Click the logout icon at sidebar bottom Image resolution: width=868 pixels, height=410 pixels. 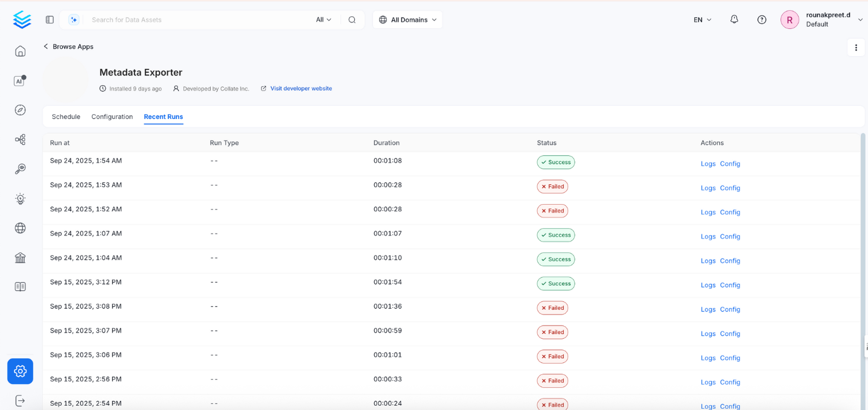point(20,400)
